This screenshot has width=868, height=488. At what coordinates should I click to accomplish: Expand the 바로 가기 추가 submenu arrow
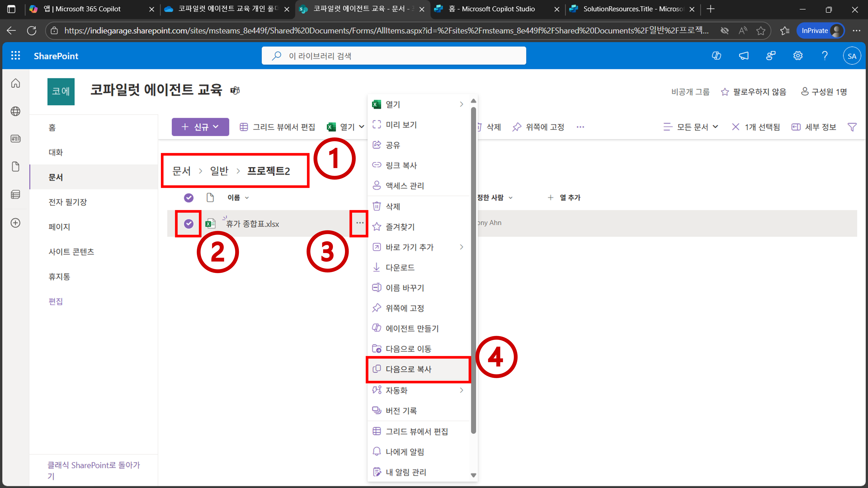pos(461,247)
